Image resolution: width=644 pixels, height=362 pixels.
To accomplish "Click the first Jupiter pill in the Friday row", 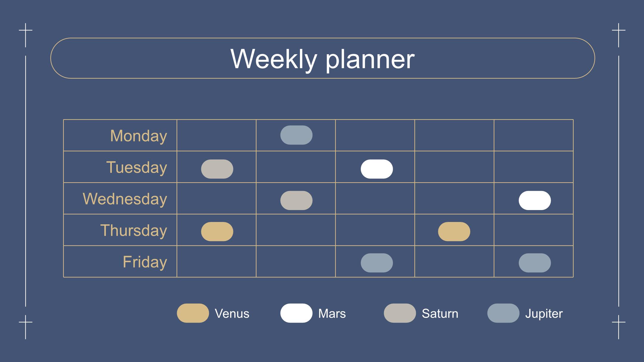I will click(x=377, y=263).
